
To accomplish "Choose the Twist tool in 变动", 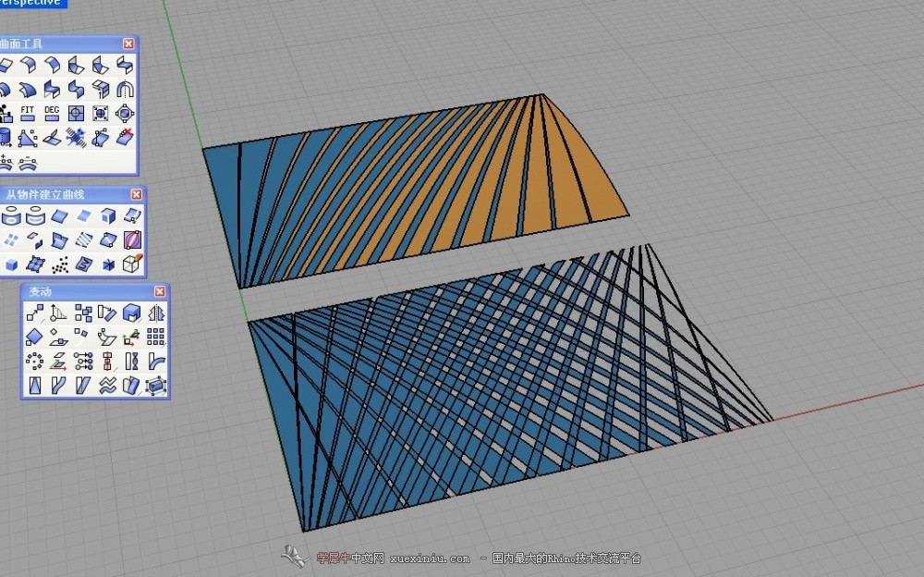I will tap(131, 361).
